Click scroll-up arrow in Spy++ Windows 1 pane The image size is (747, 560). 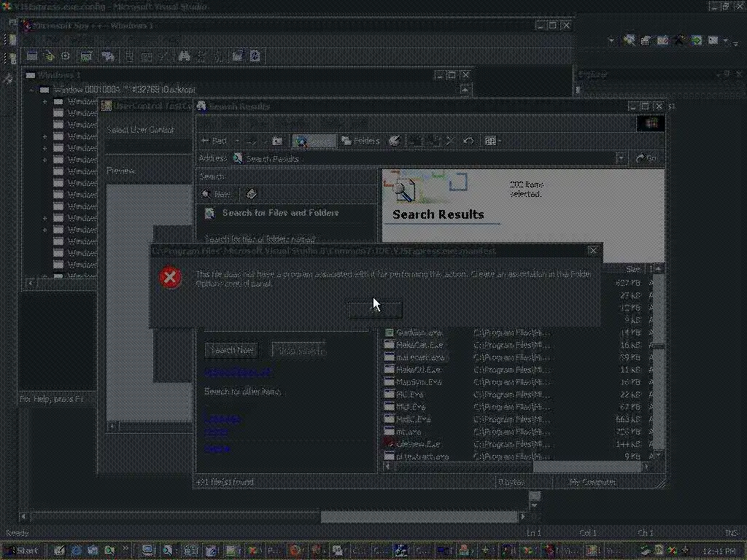[x=465, y=89]
